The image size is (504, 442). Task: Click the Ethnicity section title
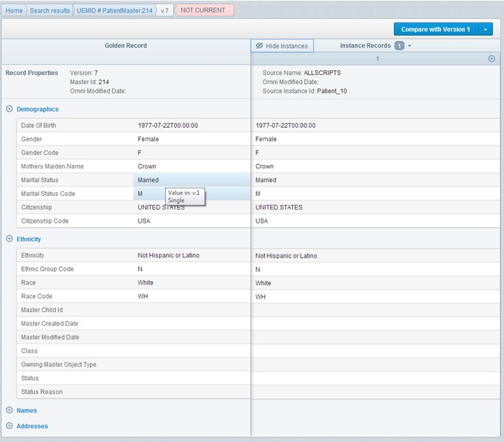point(28,239)
